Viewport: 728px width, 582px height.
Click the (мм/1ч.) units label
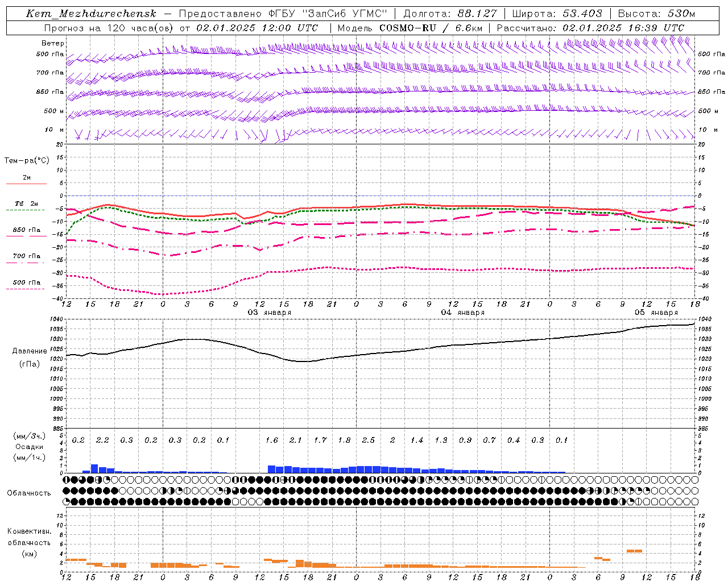[30, 458]
